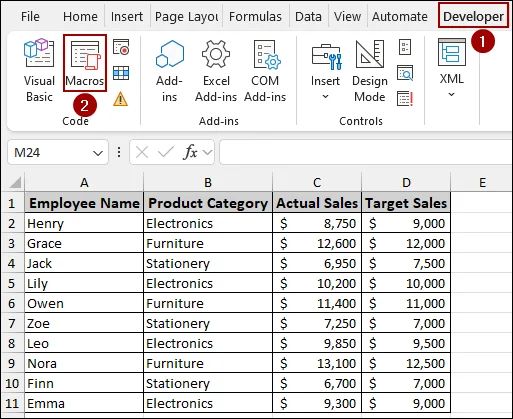Select the cell containing Leo
This screenshot has width=513, height=419.
[84, 343]
